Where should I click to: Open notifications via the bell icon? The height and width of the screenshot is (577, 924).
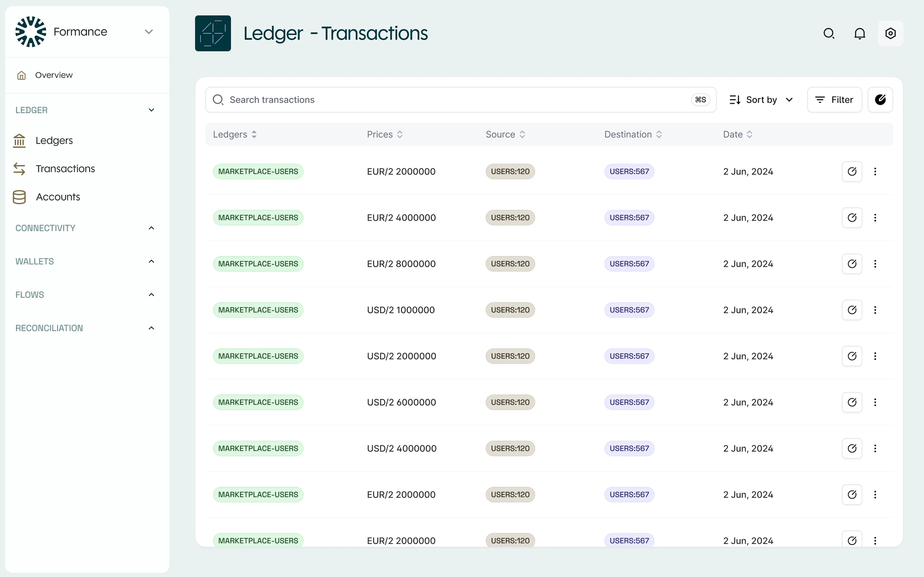pyautogui.click(x=860, y=34)
